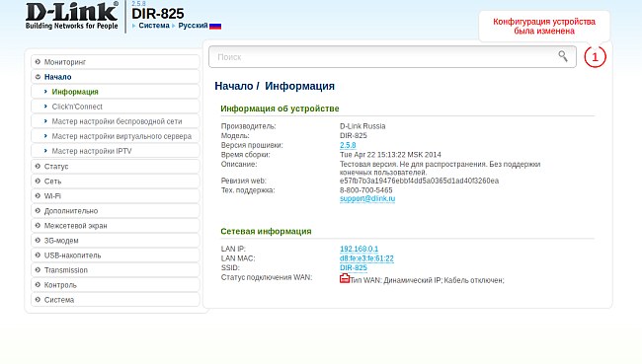Open the Русский language dropdown
This screenshot has height=364, width=642.
coord(193,26)
